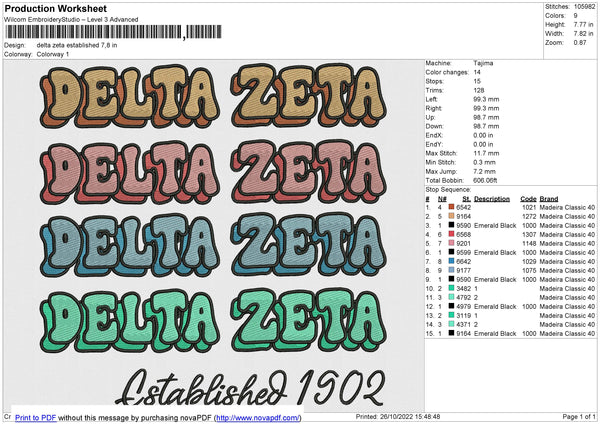The image size is (600, 424).
Task: Select the blue swatch next to 6642
Action: [x=452, y=261]
